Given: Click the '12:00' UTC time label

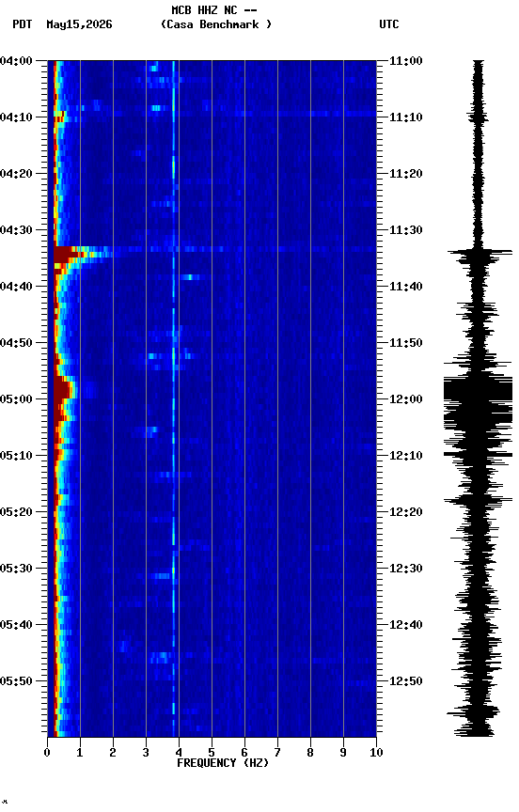Looking at the screenshot, I should pyautogui.click(x=406, y=399).
